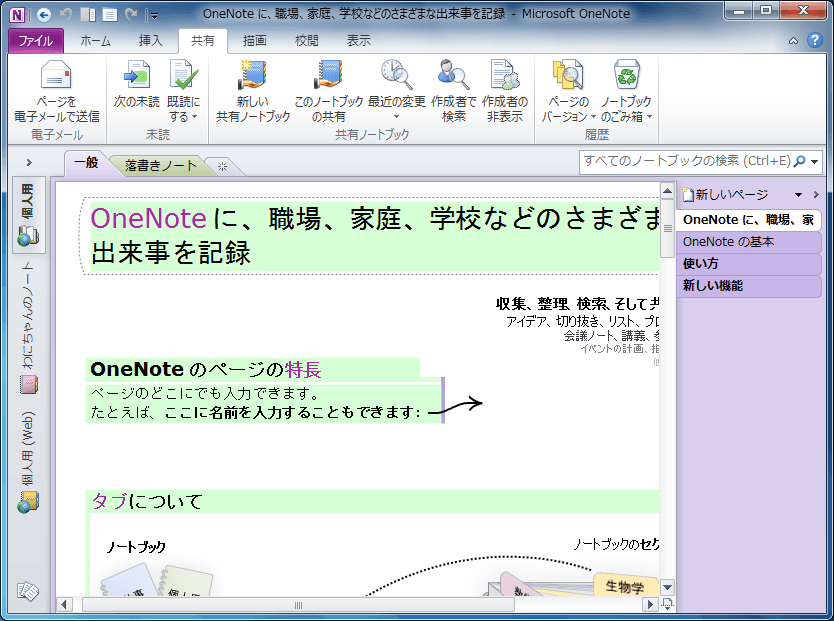This screenshot has height=621, width=834.
Task: Open OneNote Help question mark icon
Action: pos(814,40)
